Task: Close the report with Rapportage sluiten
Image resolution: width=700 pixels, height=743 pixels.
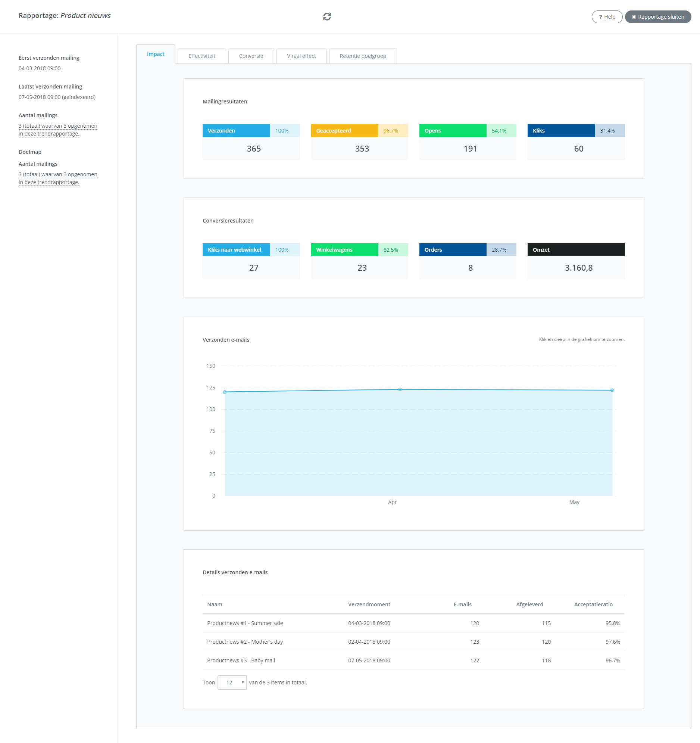Action: [x=657, y=17]
